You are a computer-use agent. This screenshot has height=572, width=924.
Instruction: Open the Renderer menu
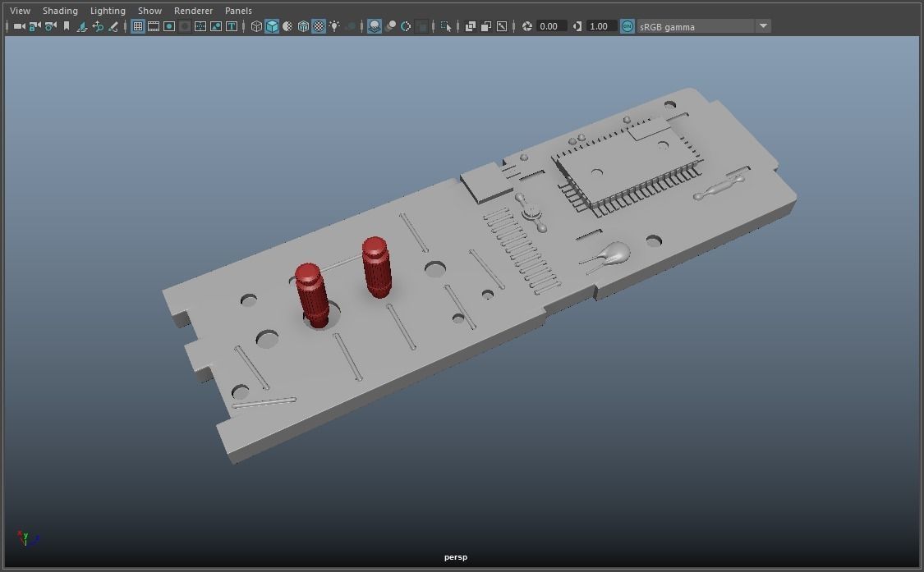[193, 11]
